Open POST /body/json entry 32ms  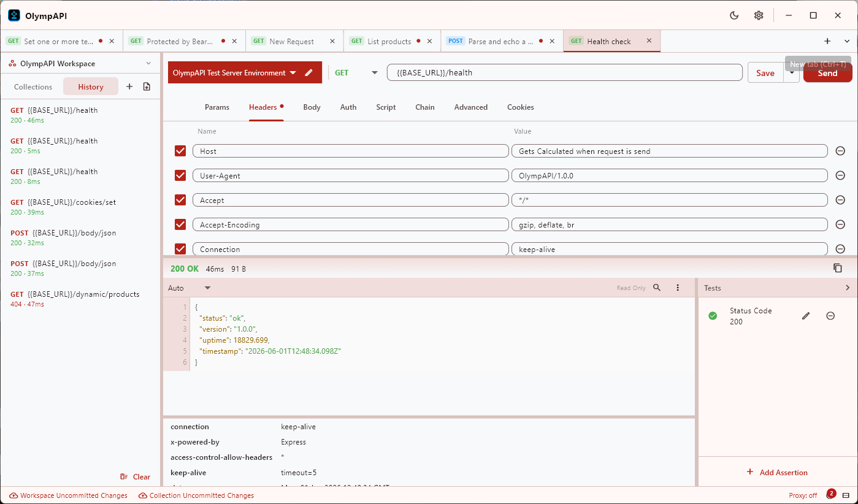coord(80,237)
